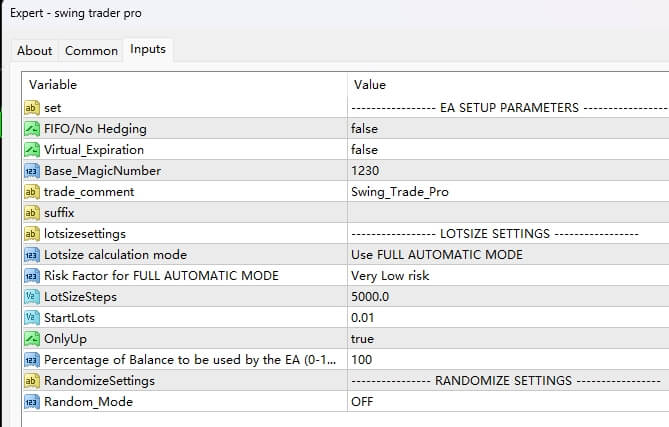Click the double-type icon next to LotSizeSteps
Viewport: 669px width, 427px height.
pyautogui.click(x=31, y=296)
